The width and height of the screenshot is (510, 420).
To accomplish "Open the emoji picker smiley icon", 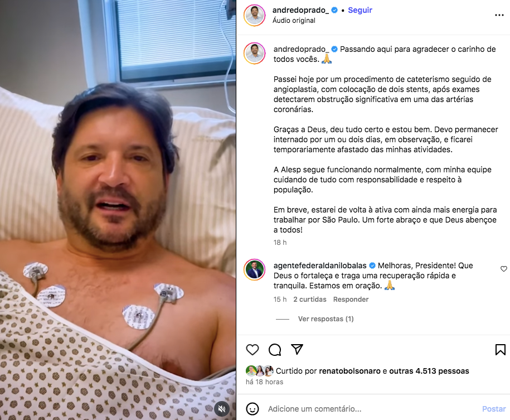I will 252,409.
